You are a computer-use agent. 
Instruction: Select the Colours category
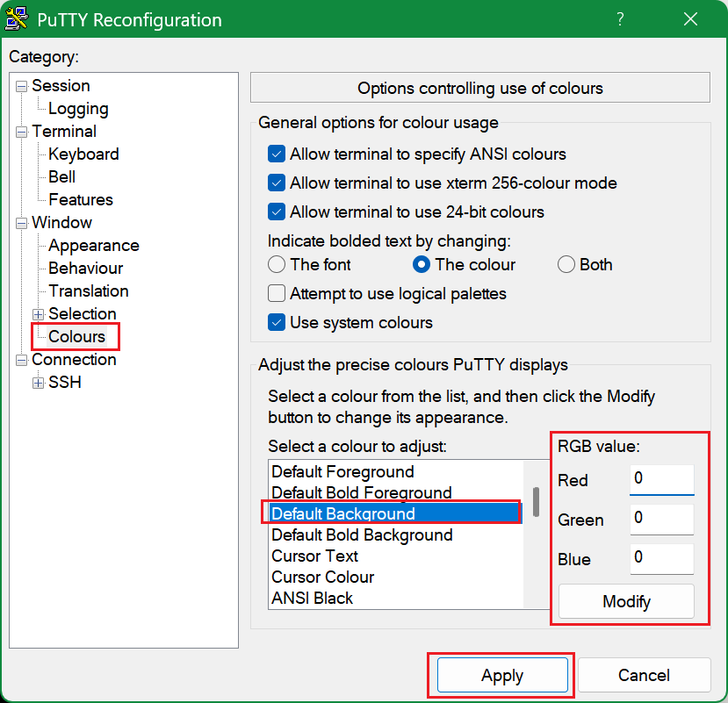pyautogui.click(x=76, y=336)
